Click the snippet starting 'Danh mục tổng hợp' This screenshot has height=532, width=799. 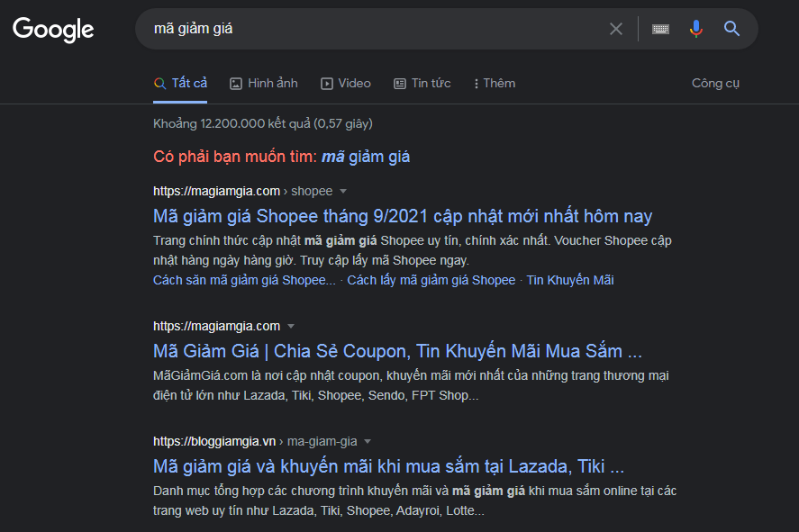[x=414, y=501]
